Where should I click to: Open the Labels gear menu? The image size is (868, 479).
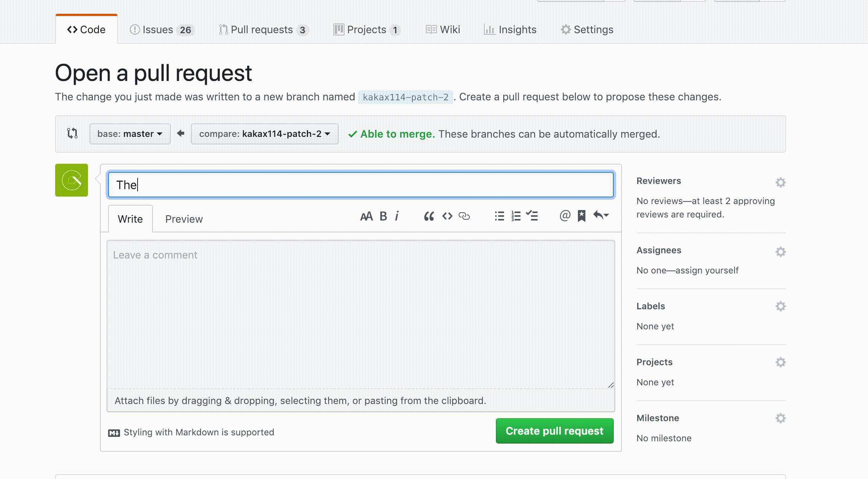[x=780, y=306]
